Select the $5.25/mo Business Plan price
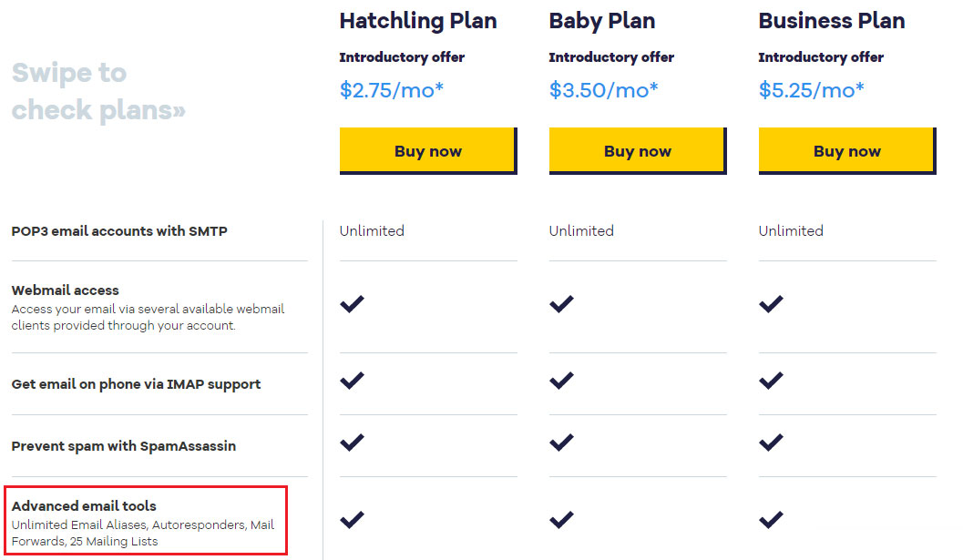Image resolution: width=963 pixels, height=560 pixels. click(x=811, y=90)
